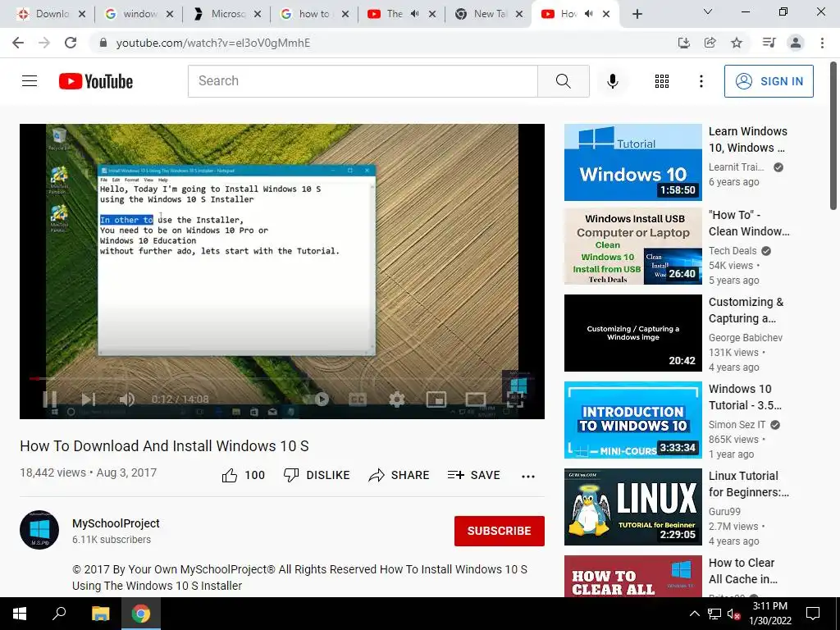Screen dimensions: 840x630
Task: Click SIGN IN button
Action: [768, 81]
